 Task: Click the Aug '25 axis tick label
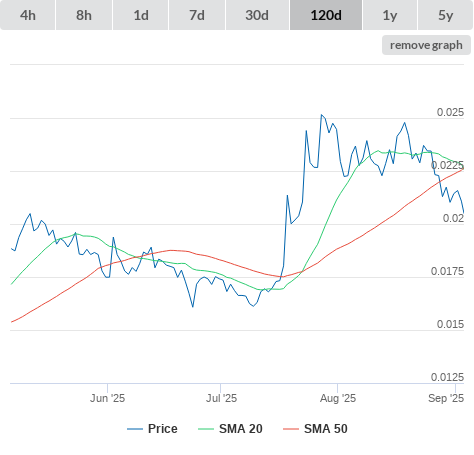338,398
